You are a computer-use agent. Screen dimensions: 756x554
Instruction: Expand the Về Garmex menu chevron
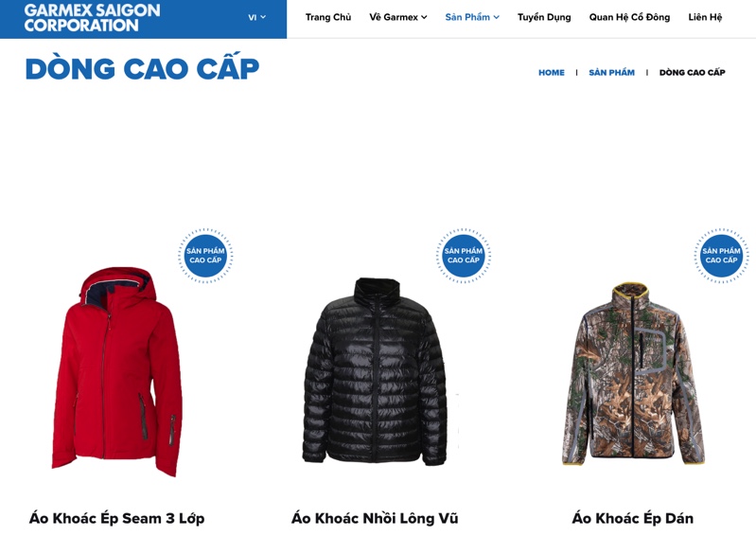click(x=424, y=17)
